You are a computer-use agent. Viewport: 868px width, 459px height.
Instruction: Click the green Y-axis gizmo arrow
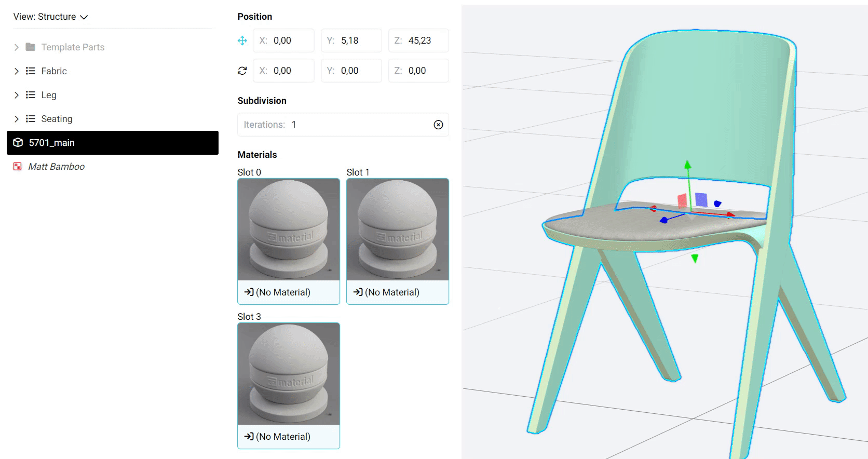(688, 166)
